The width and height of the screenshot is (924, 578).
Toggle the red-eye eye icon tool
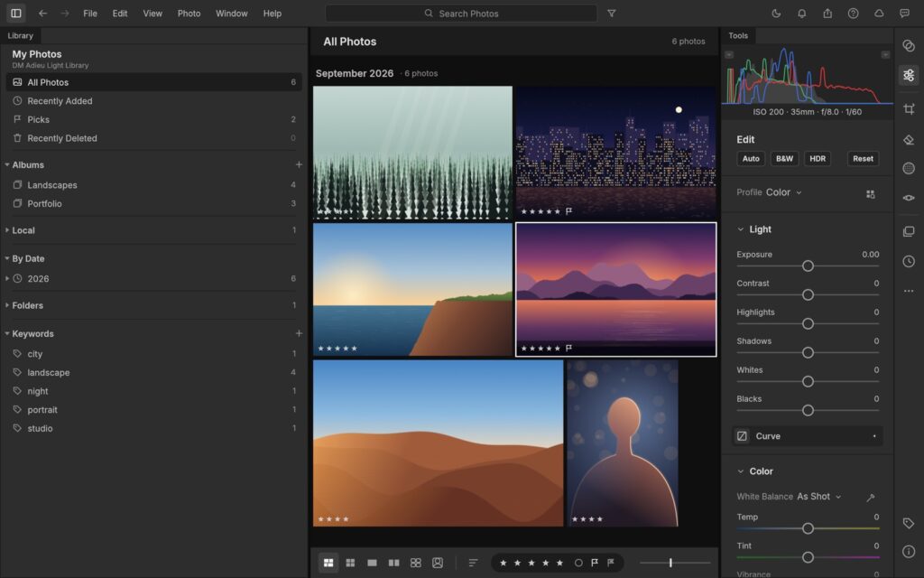pos(909,198)
